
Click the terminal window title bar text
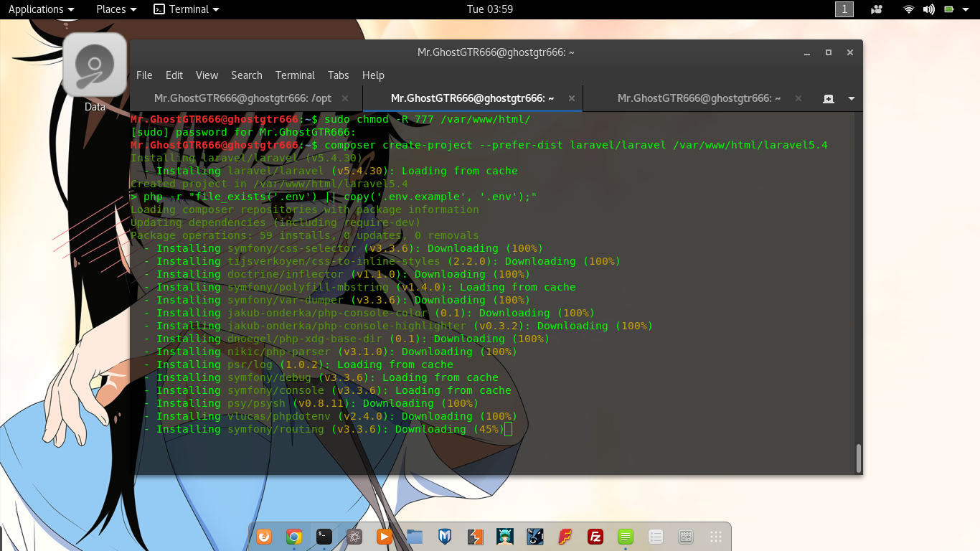tap(496, 52)
